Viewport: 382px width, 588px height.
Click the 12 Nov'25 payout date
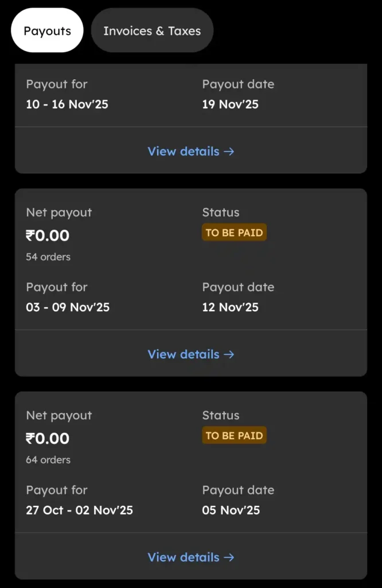231,307
